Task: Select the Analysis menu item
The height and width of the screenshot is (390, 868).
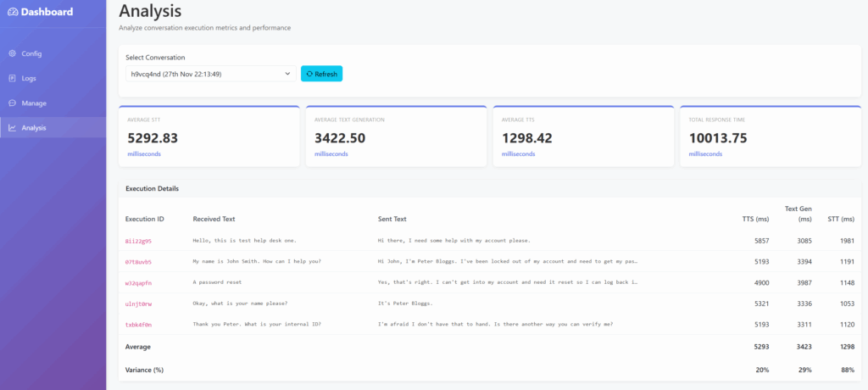Action: (34, 128)
